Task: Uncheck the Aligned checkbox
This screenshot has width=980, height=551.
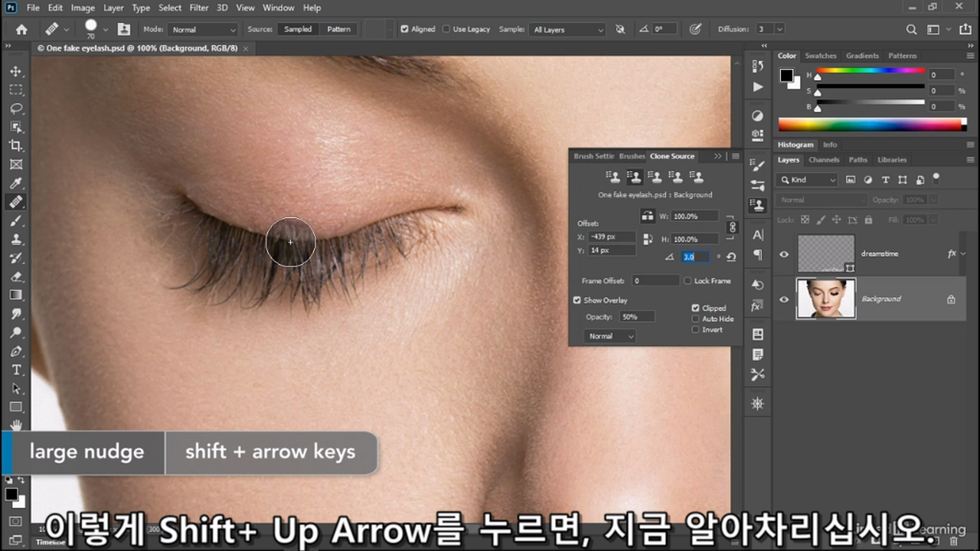Action: (x=404, y=29)
